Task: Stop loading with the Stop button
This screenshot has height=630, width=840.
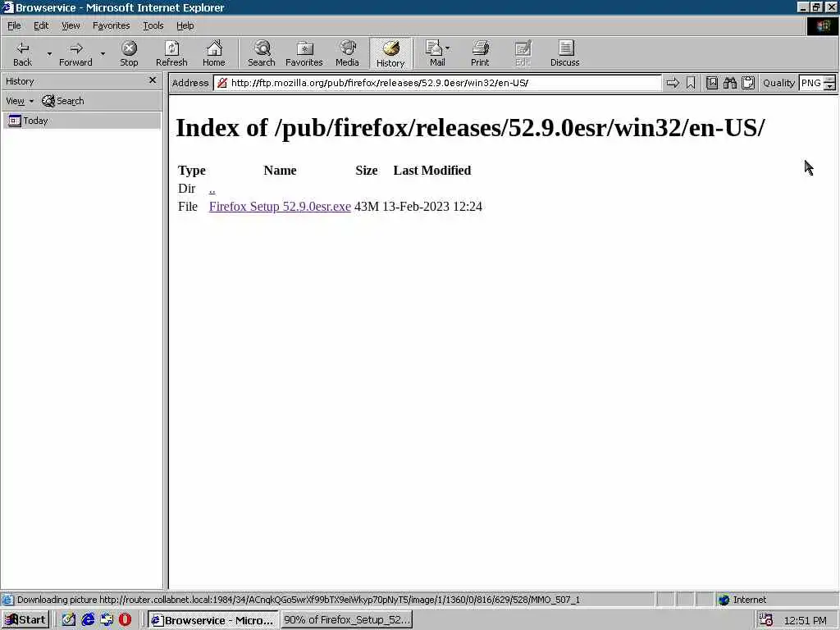Action: click(x=129, y=53)
